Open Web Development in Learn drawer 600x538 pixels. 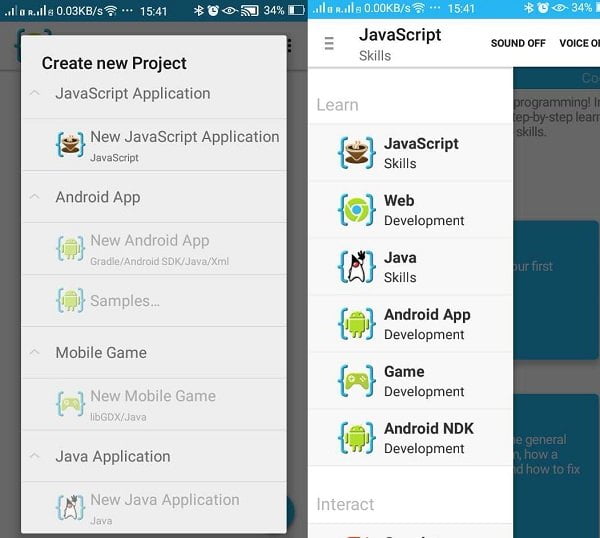tap(410, 210)
